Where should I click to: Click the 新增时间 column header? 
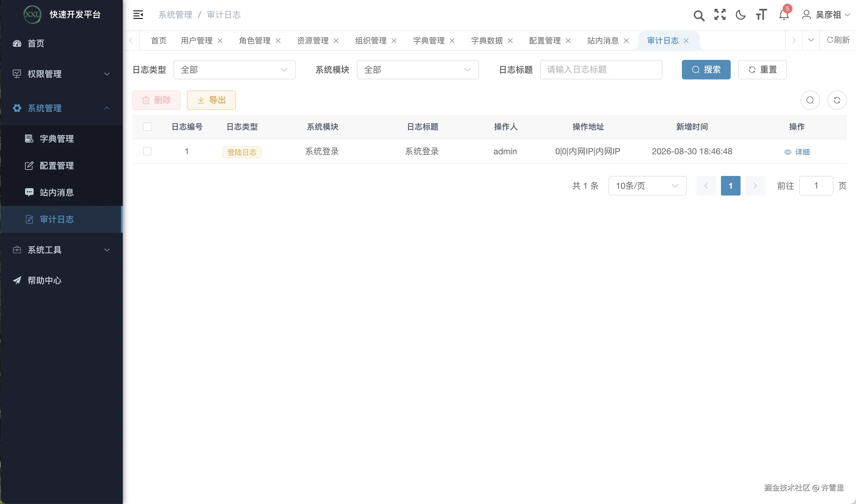point(692,127)
